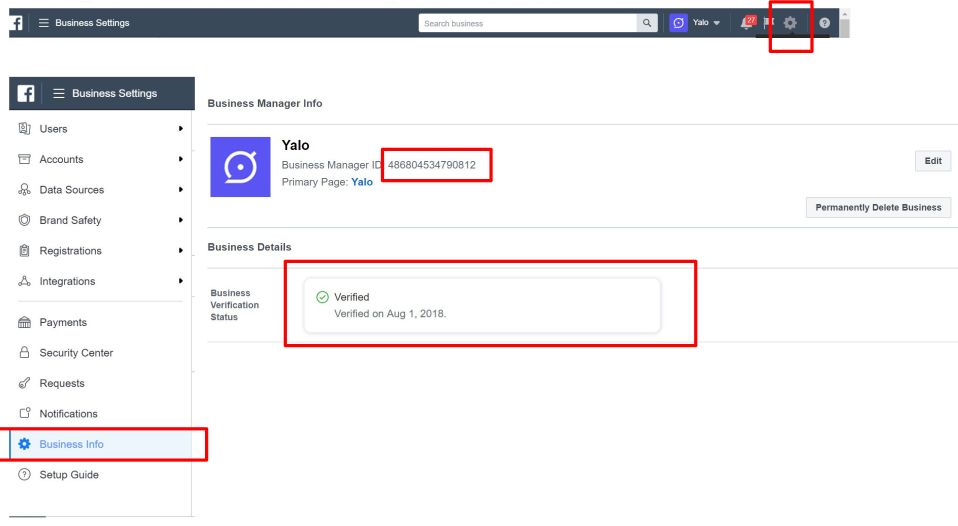Click the Accounts icon in the sidebar
This screenshot has height=526, width=958.
24,159
